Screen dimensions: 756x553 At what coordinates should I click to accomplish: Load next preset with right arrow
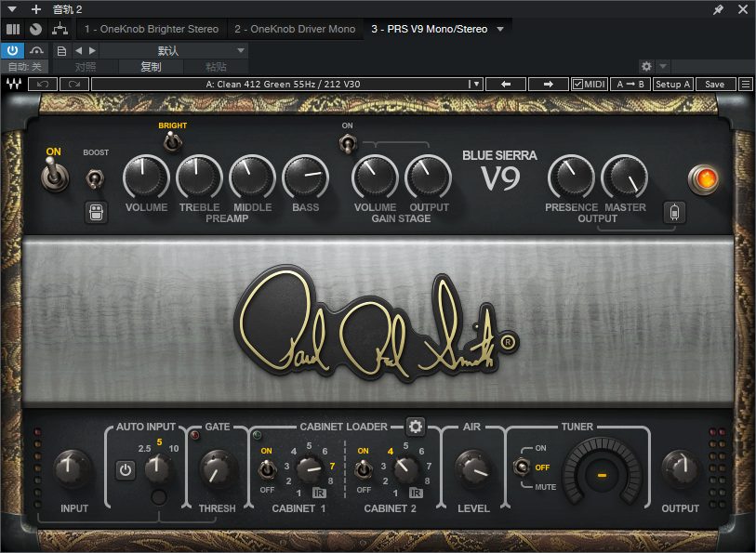[x=549, y=85]
